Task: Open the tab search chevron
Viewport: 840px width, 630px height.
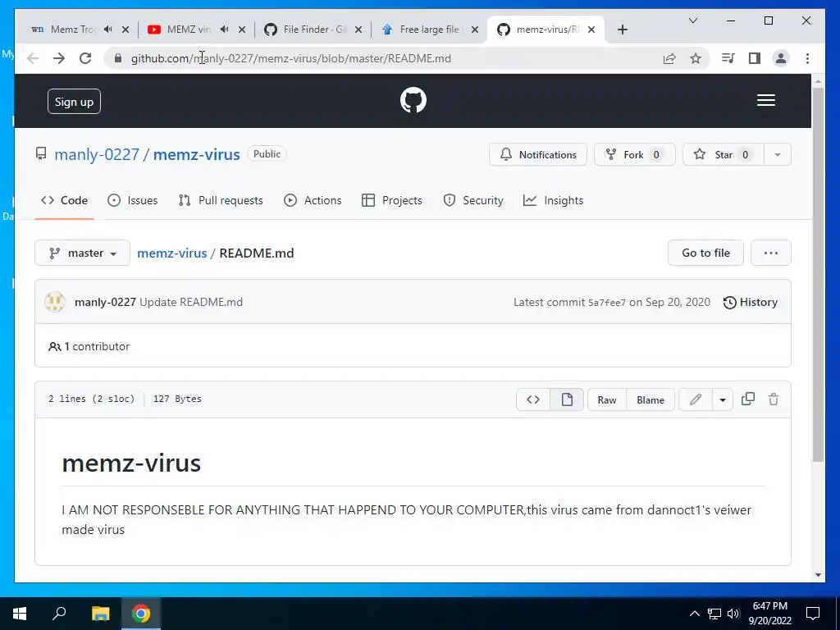Action: 692,21
